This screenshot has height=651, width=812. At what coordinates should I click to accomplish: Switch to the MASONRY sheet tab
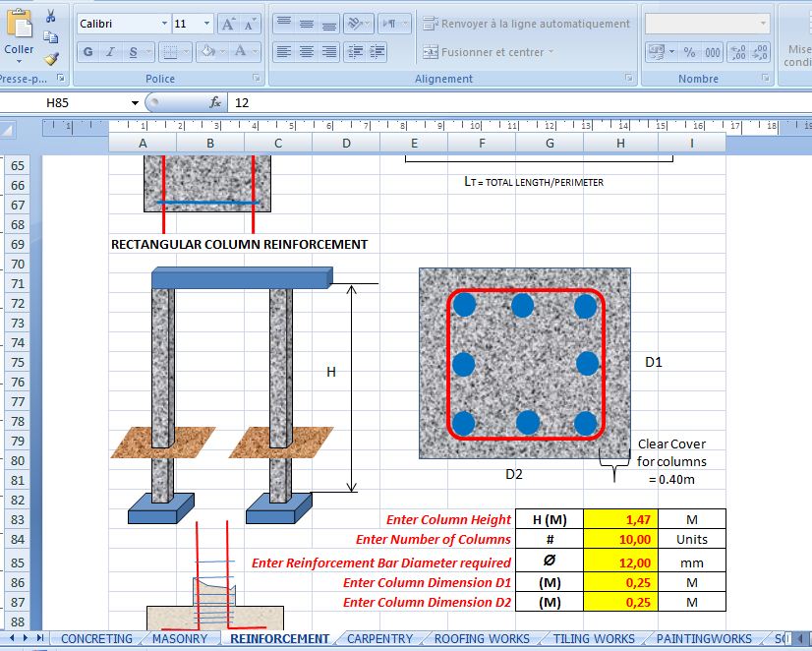(x=181, y=638)
